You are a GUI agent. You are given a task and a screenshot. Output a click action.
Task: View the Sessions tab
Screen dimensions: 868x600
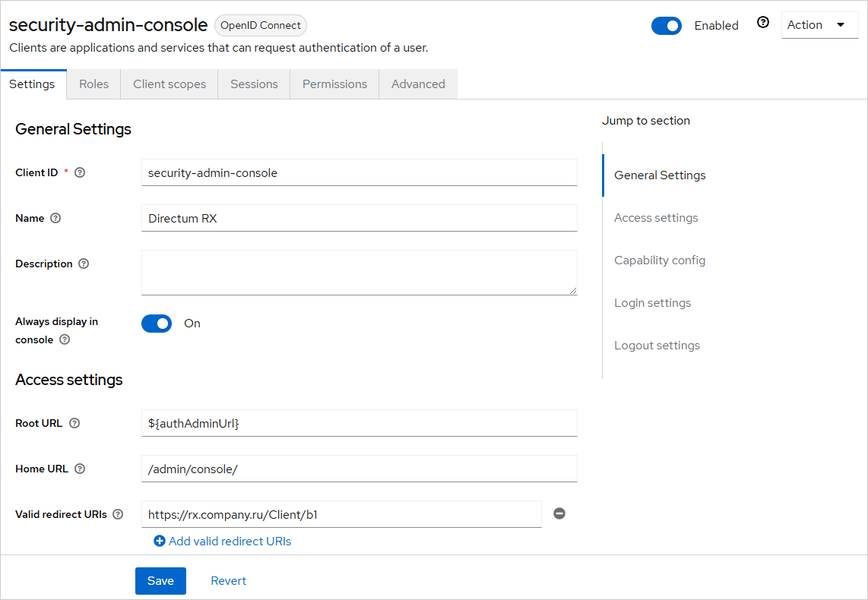click(x=254, y=84)
